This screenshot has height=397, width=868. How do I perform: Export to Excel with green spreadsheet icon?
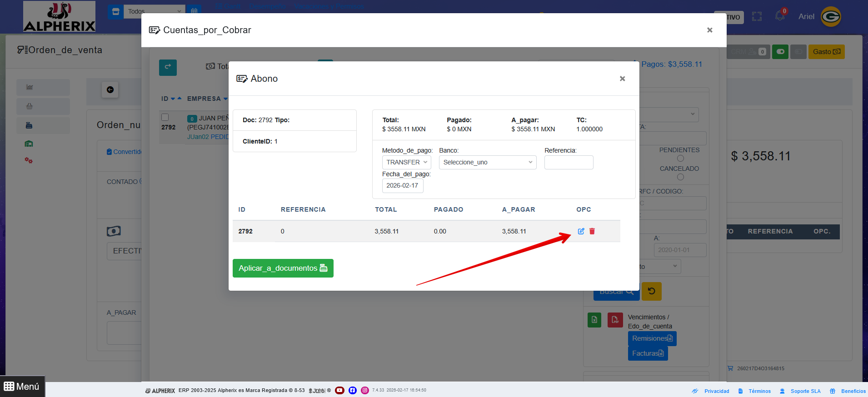594,320
